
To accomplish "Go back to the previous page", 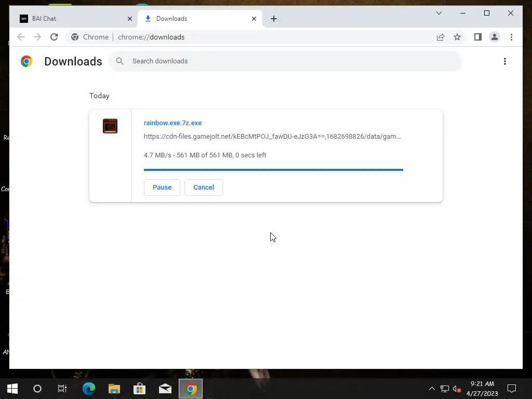I will (21, 37).
